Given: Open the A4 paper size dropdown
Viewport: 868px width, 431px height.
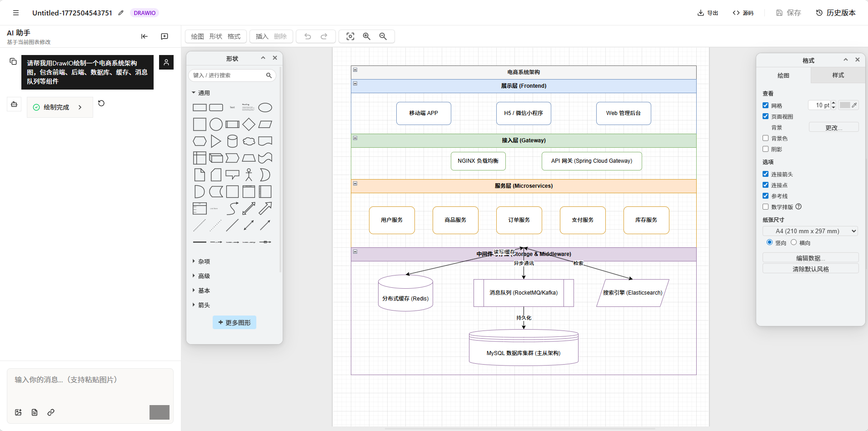Looking at the screenshot, I should click(x=810, y=231).
